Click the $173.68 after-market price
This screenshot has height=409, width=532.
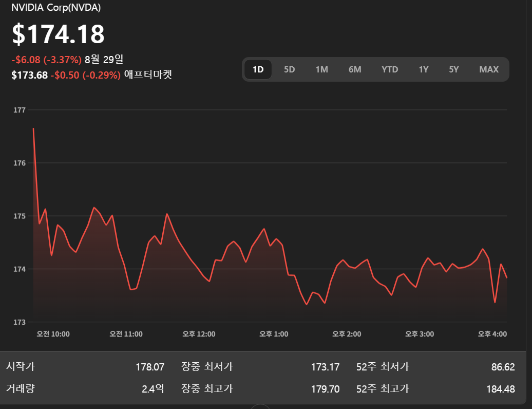pos(29,75)
